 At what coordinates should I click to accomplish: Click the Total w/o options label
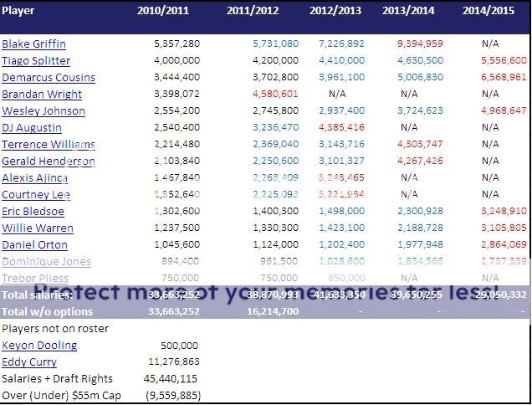(47, 311)
